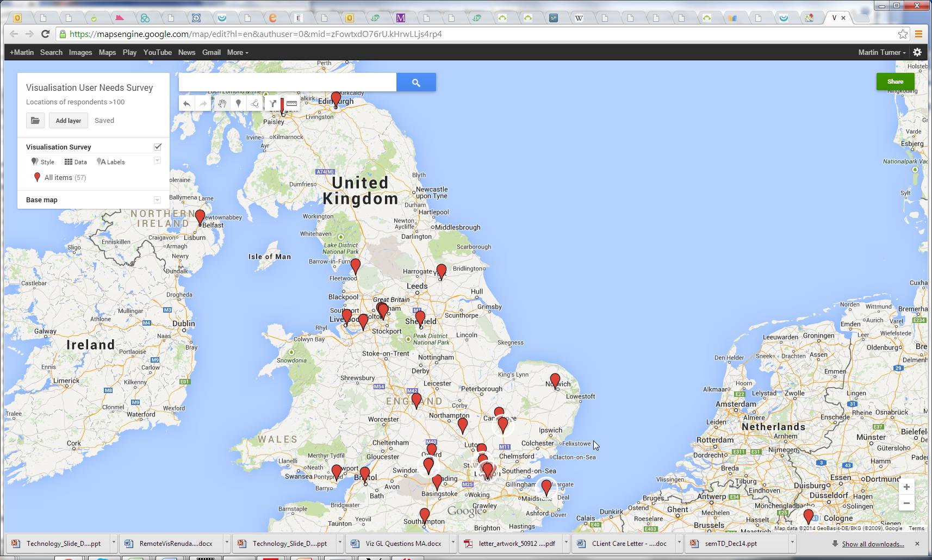Open the Visualisation Survey layer options dropdown
Viewport: 932px width, 560px height.
pyautogui.click(x=157, y=160)
